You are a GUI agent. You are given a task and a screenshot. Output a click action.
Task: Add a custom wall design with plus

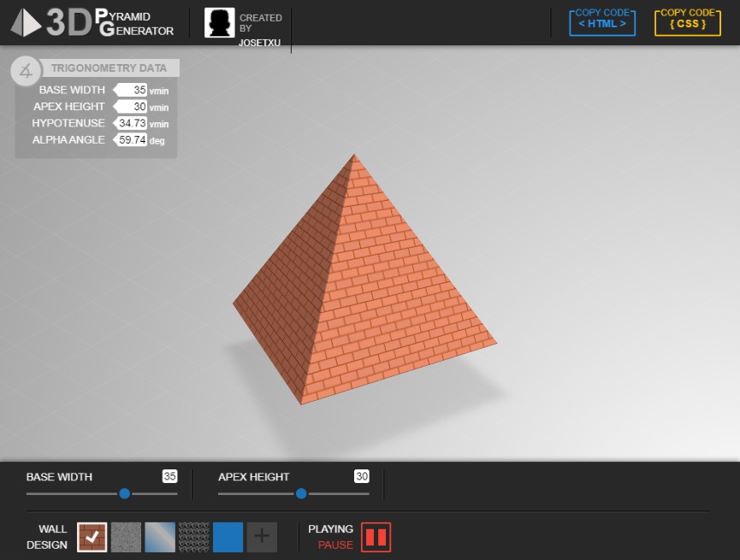click(x=262, y=537)
